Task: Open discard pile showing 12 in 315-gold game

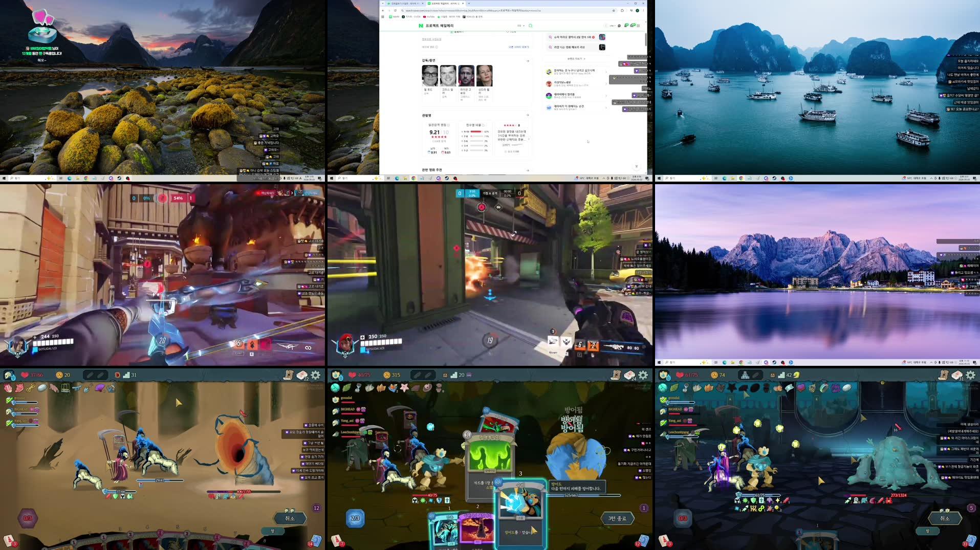Action: (x=643, y=540)
